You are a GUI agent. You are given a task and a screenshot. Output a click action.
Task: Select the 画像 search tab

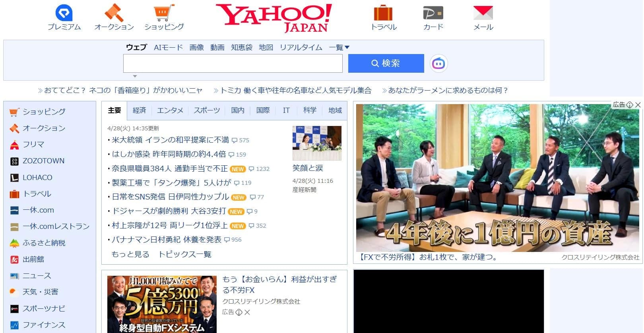196,47
